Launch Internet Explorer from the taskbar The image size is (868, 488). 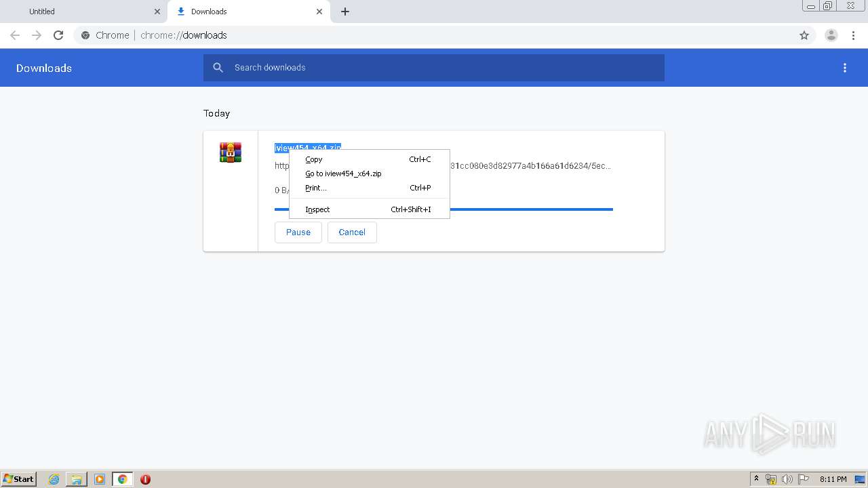coord(54,479)
